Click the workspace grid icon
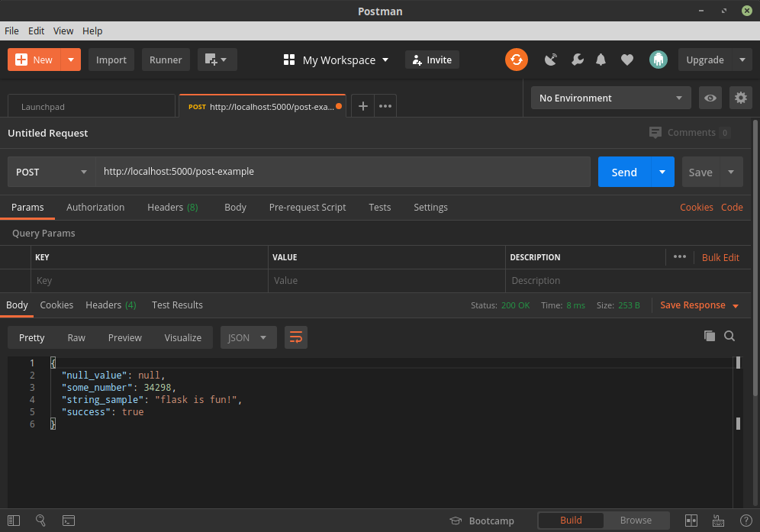This screenshot has width=760, height=532. pyautogui.click(x=289, y=60)
